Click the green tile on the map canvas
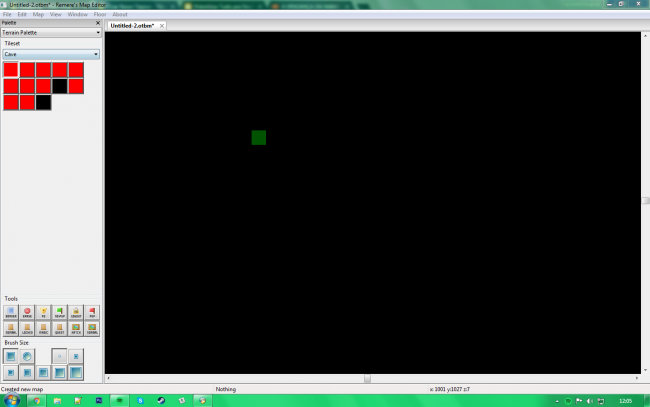 point(259,138)
